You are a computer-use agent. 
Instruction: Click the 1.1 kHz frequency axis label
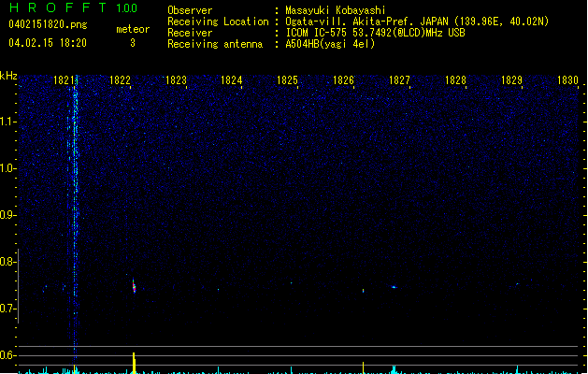[8, 122]
